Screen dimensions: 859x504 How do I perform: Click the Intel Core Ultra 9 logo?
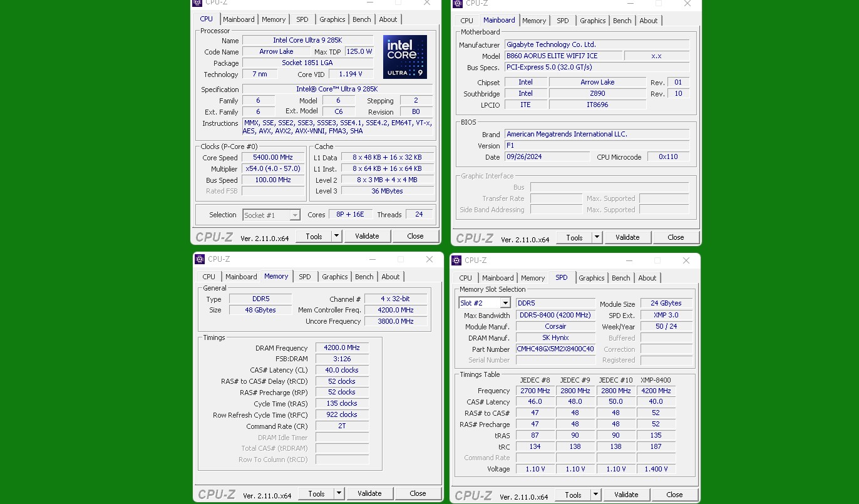pos(404,57)
